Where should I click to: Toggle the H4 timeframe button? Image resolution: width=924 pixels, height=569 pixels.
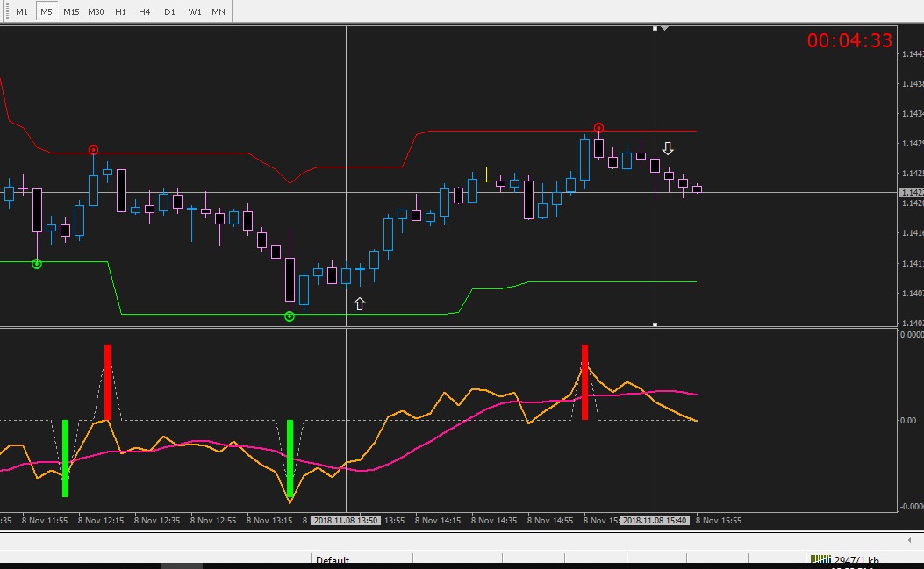click(x=145, y=11)
